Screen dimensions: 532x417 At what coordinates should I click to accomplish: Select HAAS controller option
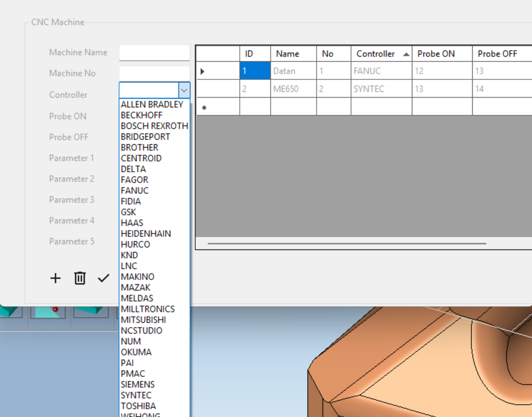point(132,223)
